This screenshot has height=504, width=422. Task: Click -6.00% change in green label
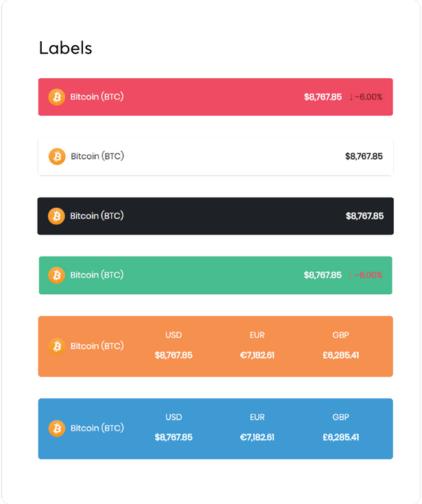[368, 275]
